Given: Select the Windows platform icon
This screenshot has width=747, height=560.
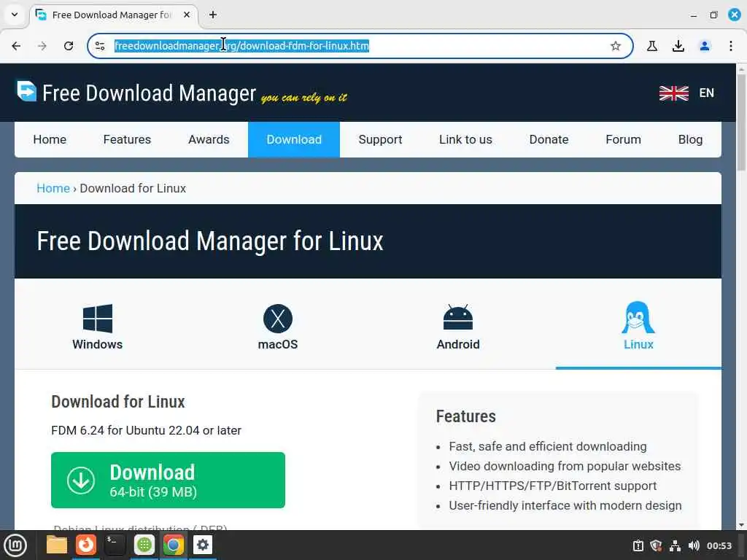Looking at the screenshot, I should coord(98,318).
